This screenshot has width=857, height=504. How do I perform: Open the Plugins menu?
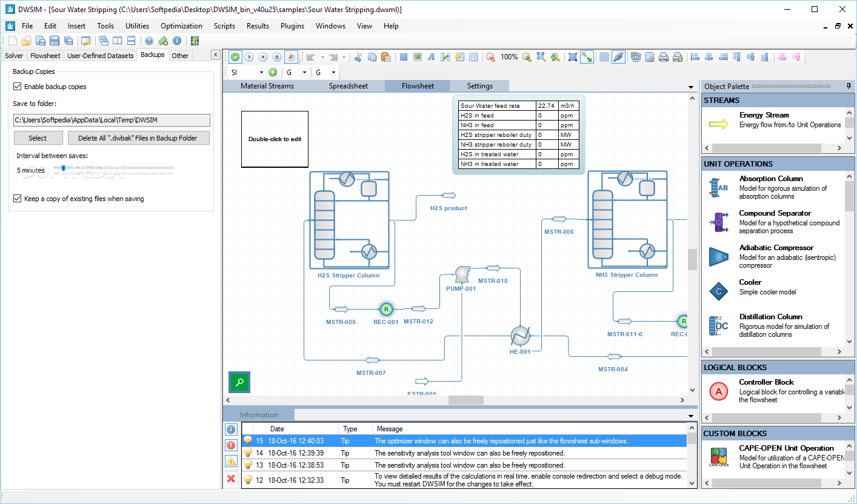coord(292,26)
